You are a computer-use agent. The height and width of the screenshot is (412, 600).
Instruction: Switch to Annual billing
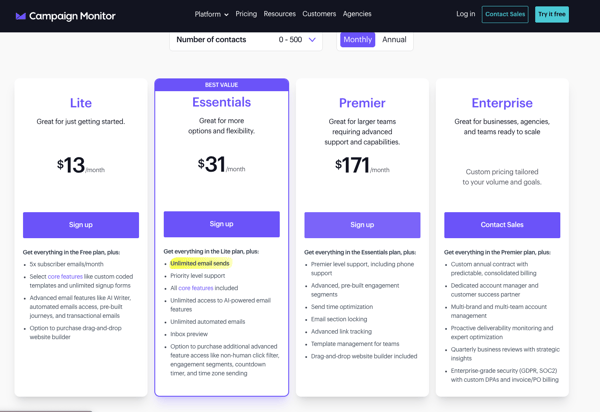coord(394,39)
